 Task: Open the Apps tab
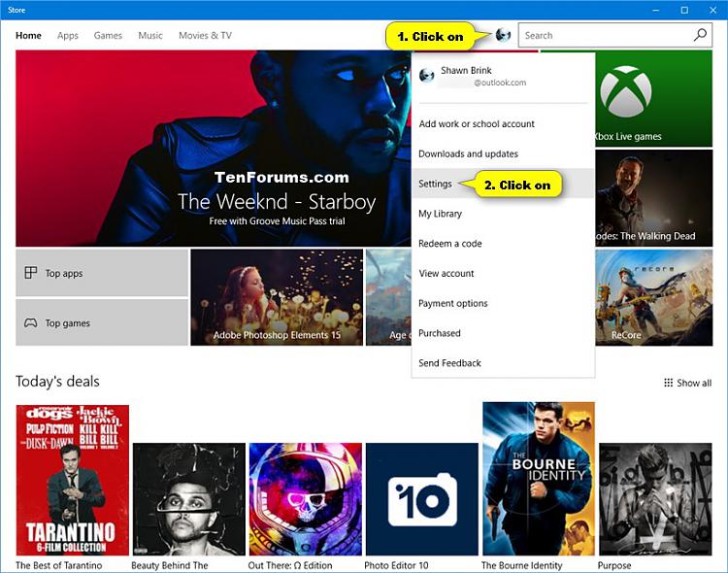tap(68, 35)
